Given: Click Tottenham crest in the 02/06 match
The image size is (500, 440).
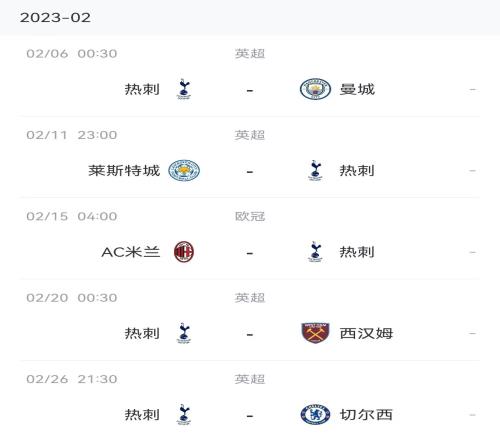Looking at the screenshot, I should click(184, 89).
